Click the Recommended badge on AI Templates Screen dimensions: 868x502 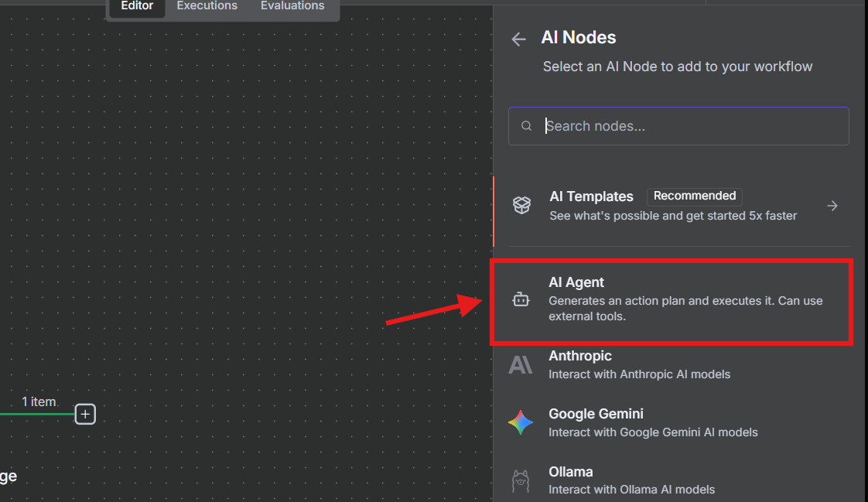(694, 196)
